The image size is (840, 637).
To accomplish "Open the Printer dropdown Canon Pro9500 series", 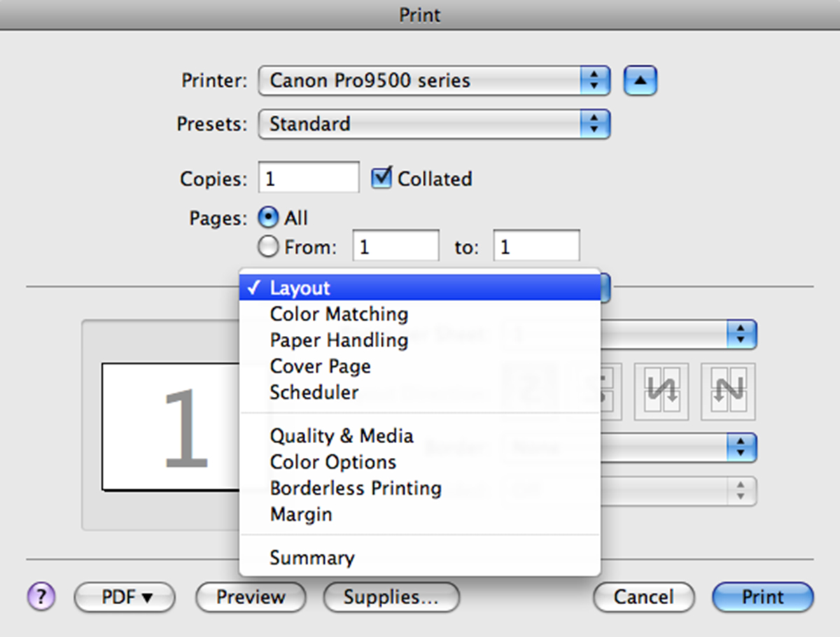I will click(x=435, y=81).
